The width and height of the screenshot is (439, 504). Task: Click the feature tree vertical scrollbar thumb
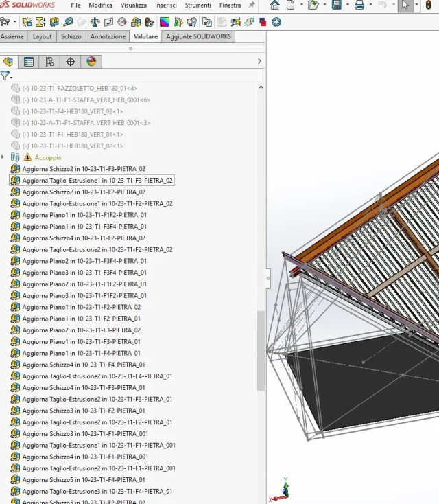tap(261, 350)
